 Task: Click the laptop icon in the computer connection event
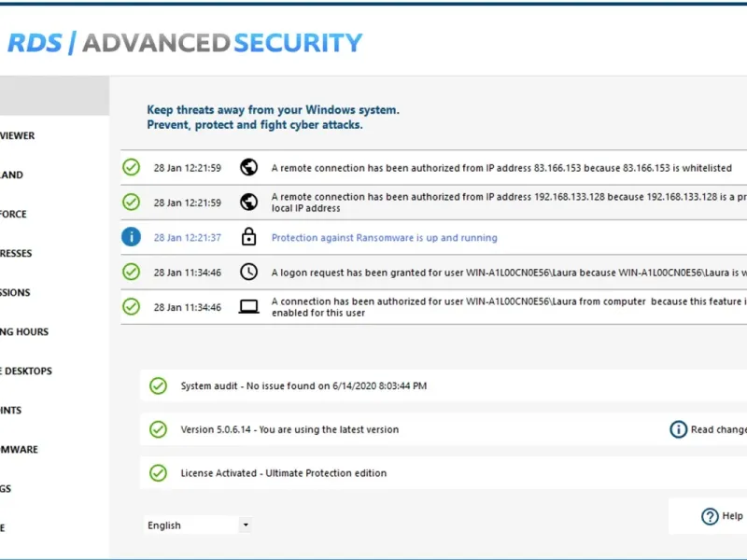(248, 306)
